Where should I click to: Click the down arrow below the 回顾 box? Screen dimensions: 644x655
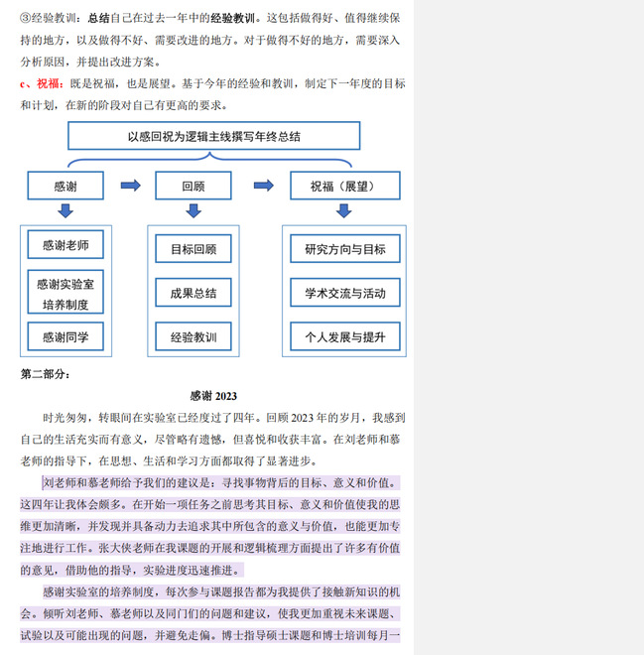pyautogui.click(x=193, y=210)
